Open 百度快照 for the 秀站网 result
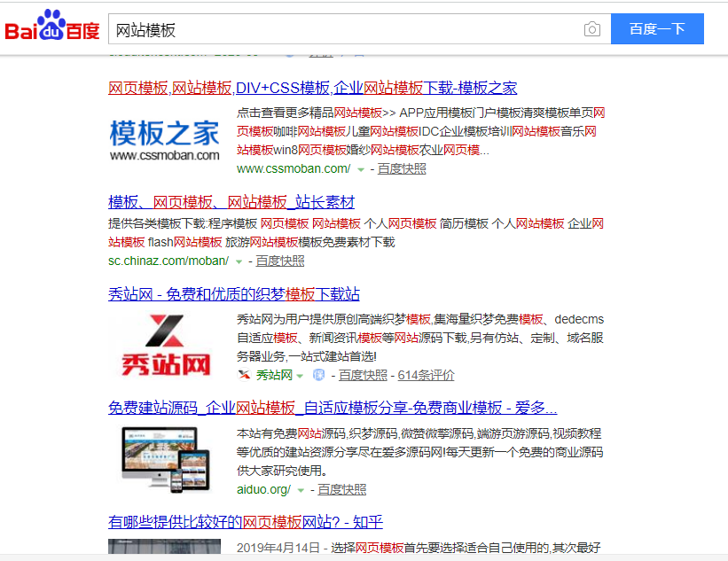The width and height of the screenshot is (728, 561). tap(363, 375)
